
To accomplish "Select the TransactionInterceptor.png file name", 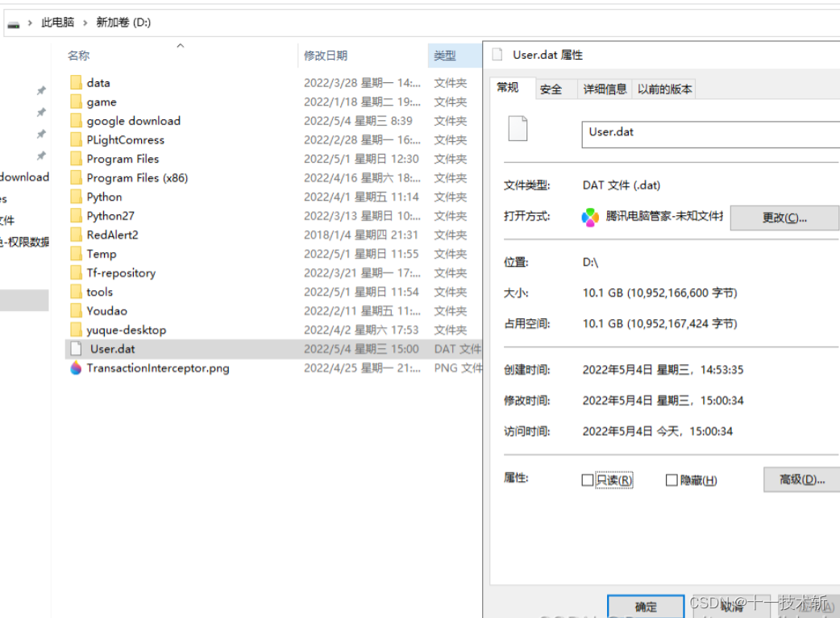I will pos(158,368).
